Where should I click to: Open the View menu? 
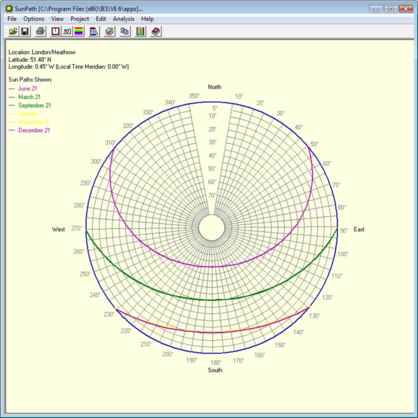pos(57,19)
